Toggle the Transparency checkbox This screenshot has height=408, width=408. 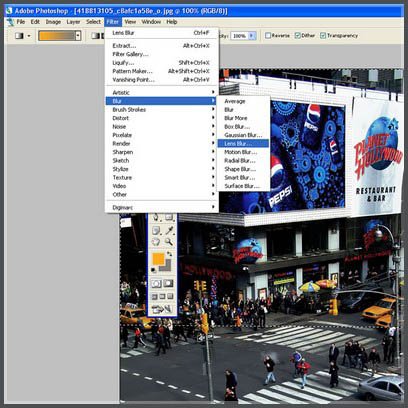coord(323,35)
